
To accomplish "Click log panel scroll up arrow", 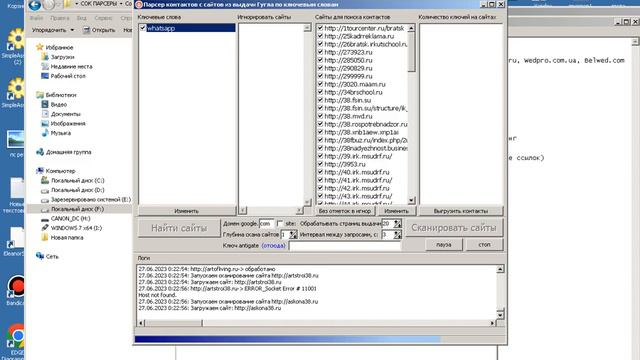I will click(x=500, y=269).
